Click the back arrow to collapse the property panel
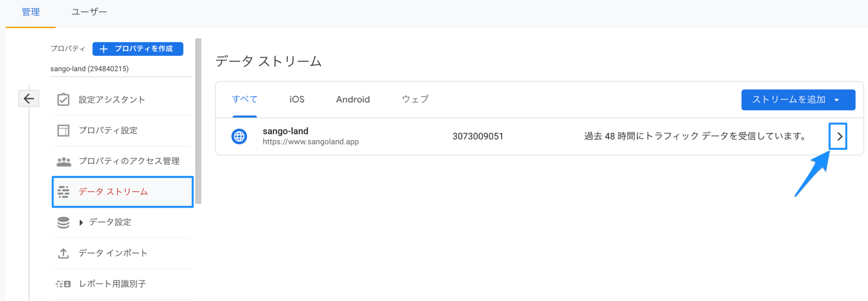 [28, 98]
